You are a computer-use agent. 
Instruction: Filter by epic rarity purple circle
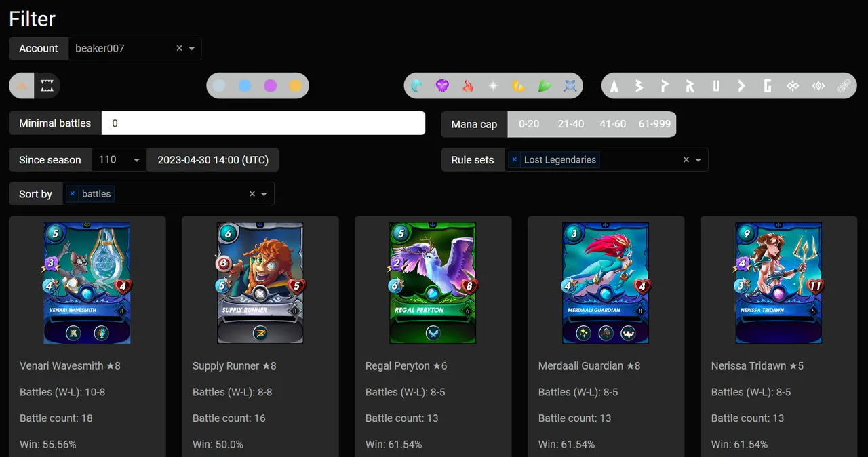click(x=271, y=86)
